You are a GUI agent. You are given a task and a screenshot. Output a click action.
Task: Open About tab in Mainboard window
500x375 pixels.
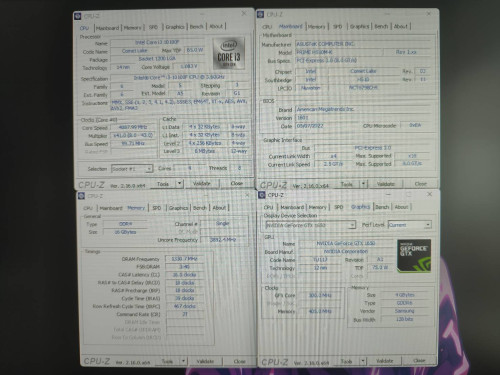pyautogui.click(x=401, y=26)
